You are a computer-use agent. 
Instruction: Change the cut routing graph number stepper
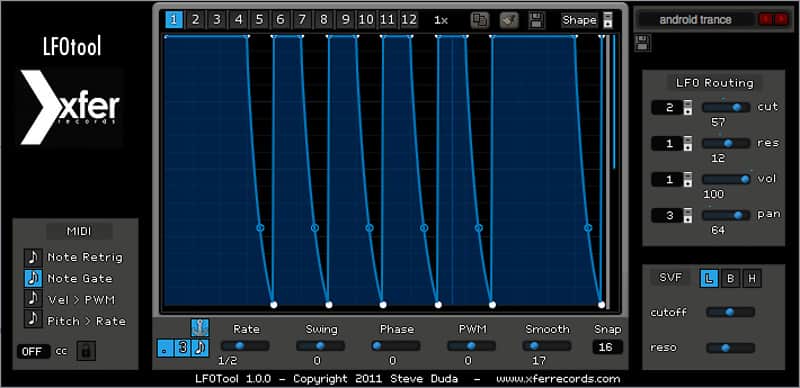[688, 108]
